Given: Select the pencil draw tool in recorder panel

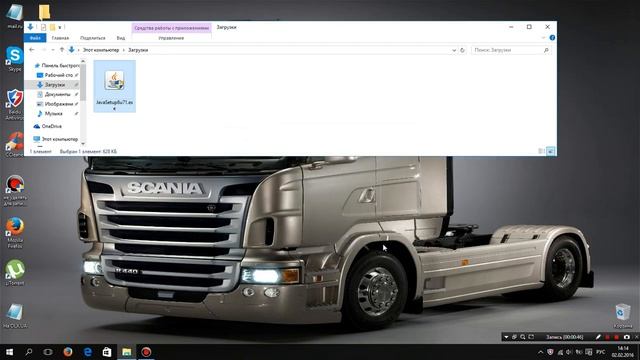Looking at the screenshot, I should point(598,337).
